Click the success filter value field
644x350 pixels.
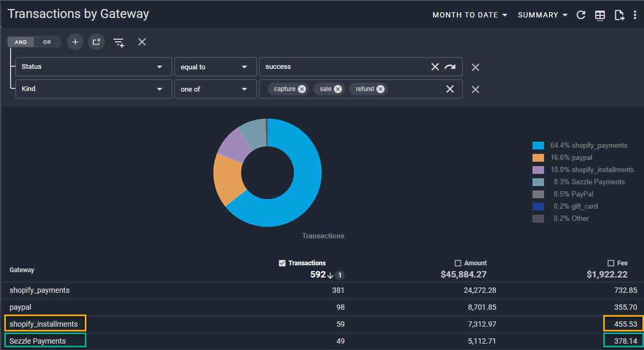(x=345, y=67)
